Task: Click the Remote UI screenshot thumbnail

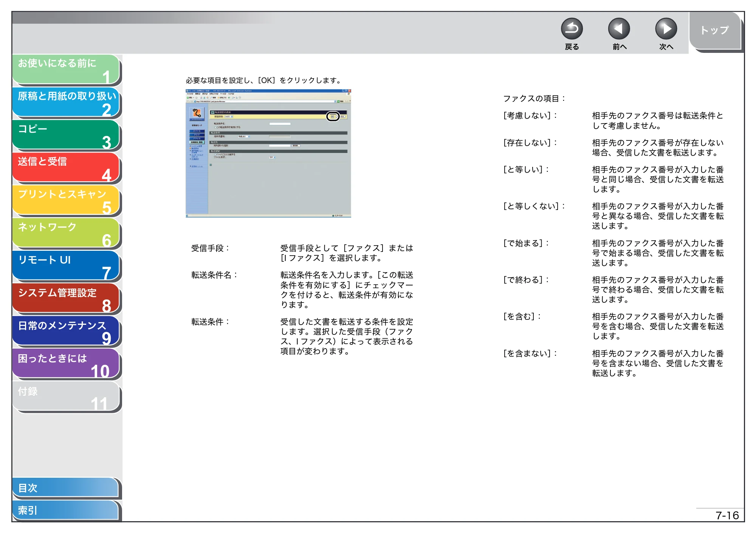Action: click(x=268, y=153)
